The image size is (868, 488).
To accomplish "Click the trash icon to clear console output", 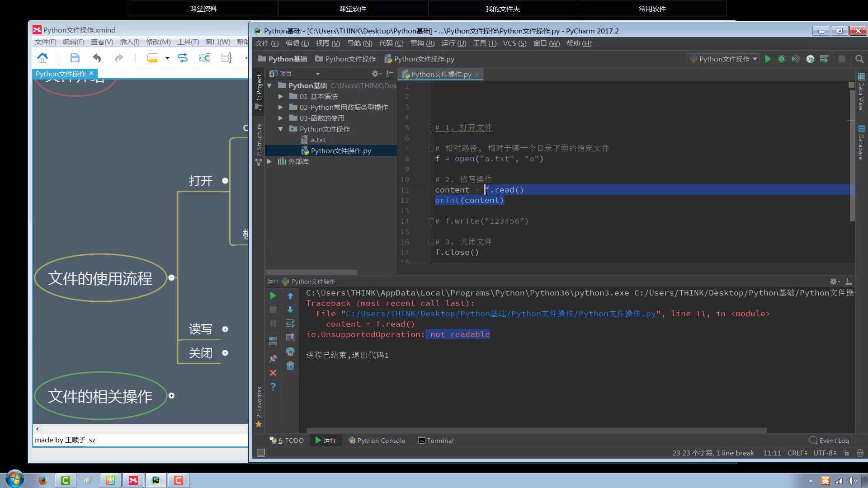I will [290, 366].
